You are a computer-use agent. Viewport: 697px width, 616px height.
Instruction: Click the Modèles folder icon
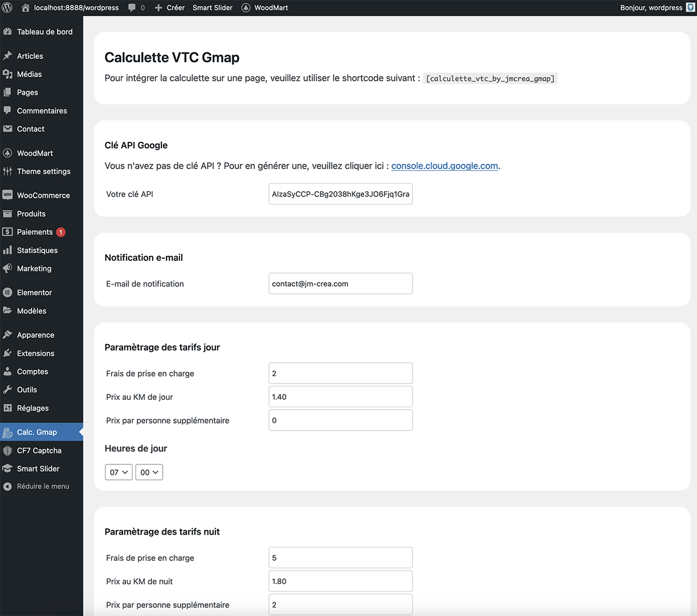(x=8, y=311)
